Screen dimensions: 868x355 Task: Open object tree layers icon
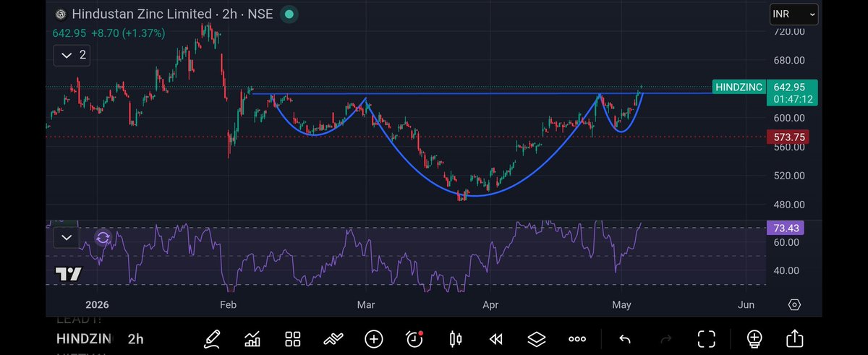[536, 338]
